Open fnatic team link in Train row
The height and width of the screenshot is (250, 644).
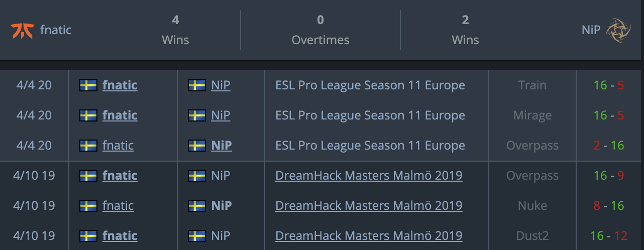click(120, 85)
